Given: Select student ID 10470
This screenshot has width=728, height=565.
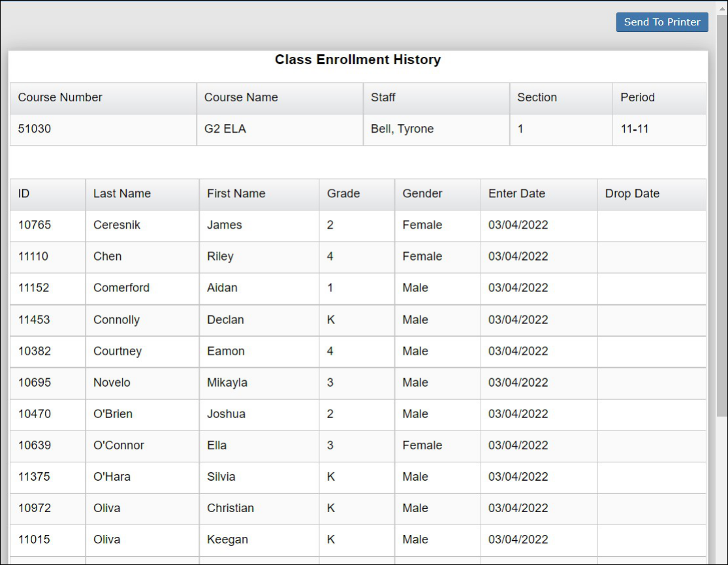Looking at the screenshot, I should [x=35, y=414].
